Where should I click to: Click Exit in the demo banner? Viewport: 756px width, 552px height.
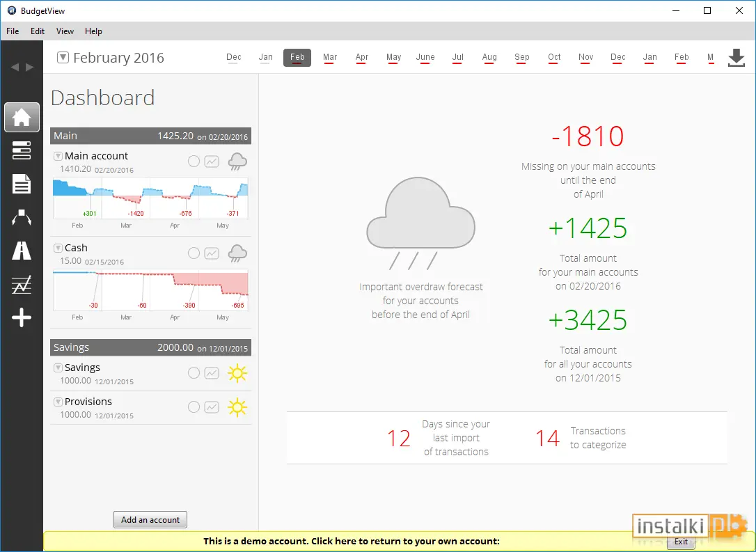point(681,542)
